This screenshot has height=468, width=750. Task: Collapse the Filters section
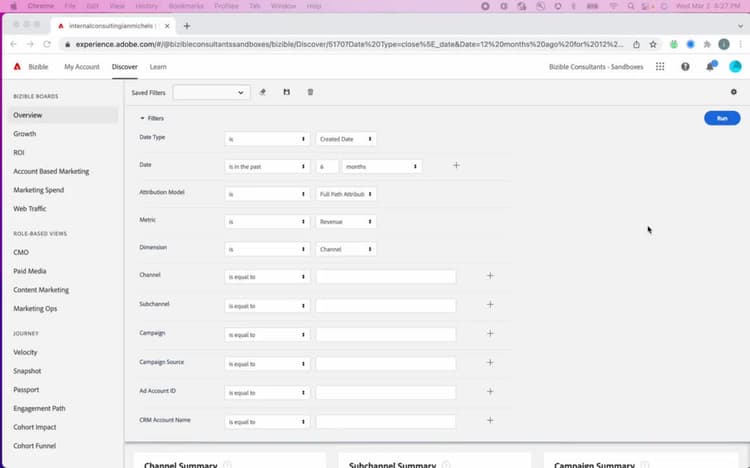[x=152, y=118]
